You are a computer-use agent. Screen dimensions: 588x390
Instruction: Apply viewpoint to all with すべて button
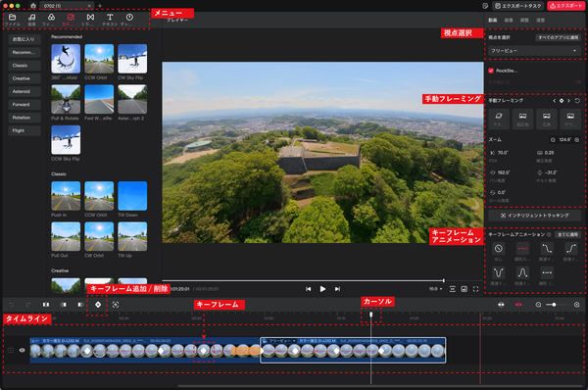pyautogui.click(x=558, y=37)
